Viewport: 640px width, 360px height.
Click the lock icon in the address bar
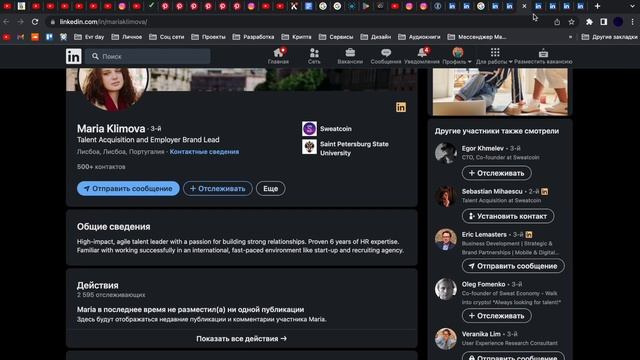[53, 22]
